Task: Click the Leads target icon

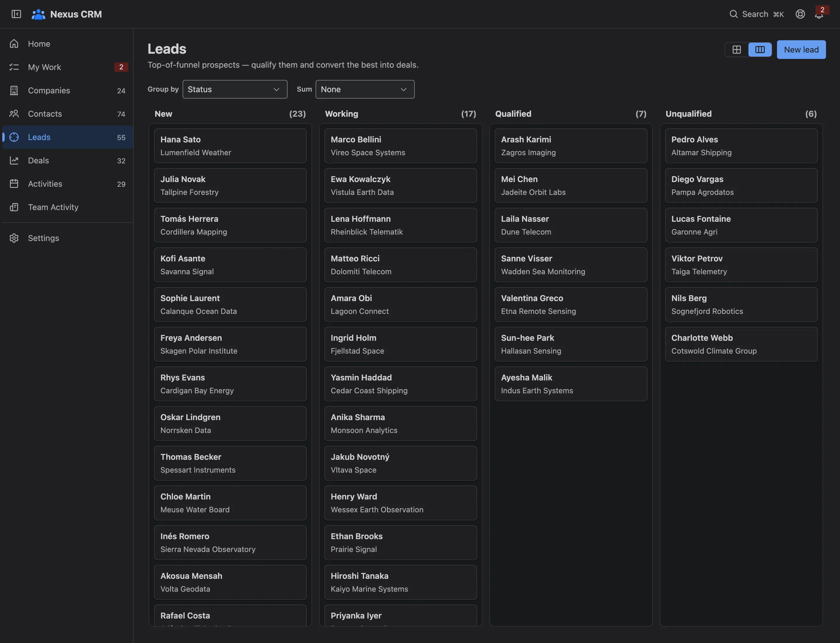Action: [x=14, y=137]
